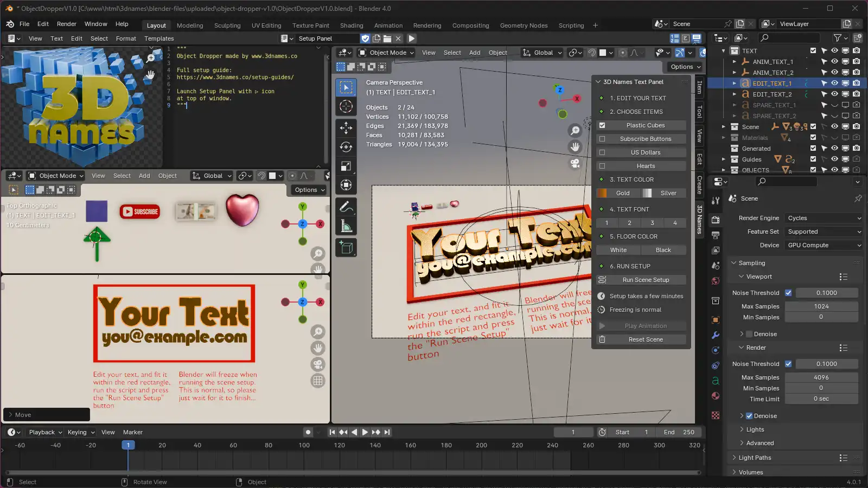Switch to the Modeling workspace tab
The width and height of the screenshot is (868, 488).
(190, 25)
